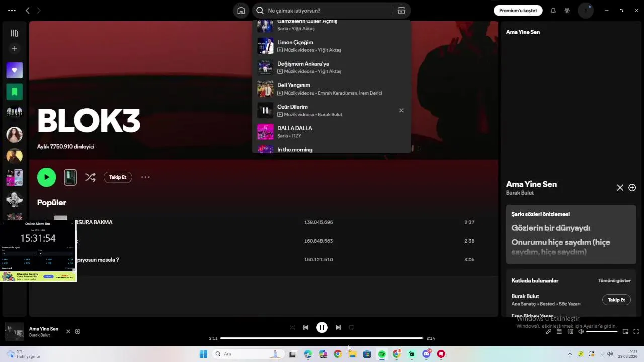Add Ama Yine Sen to library in right panel
The image size is (644, 362).
click(632, 188)
